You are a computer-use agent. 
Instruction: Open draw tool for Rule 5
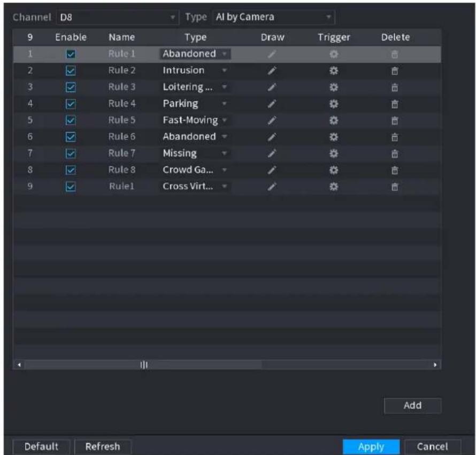coord(272,120)
